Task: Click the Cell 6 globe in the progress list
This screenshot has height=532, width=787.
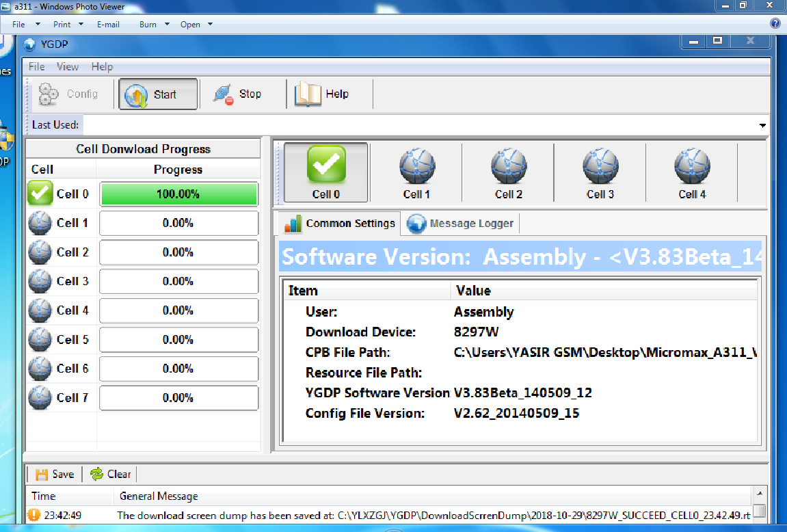Action: [40, 369]
